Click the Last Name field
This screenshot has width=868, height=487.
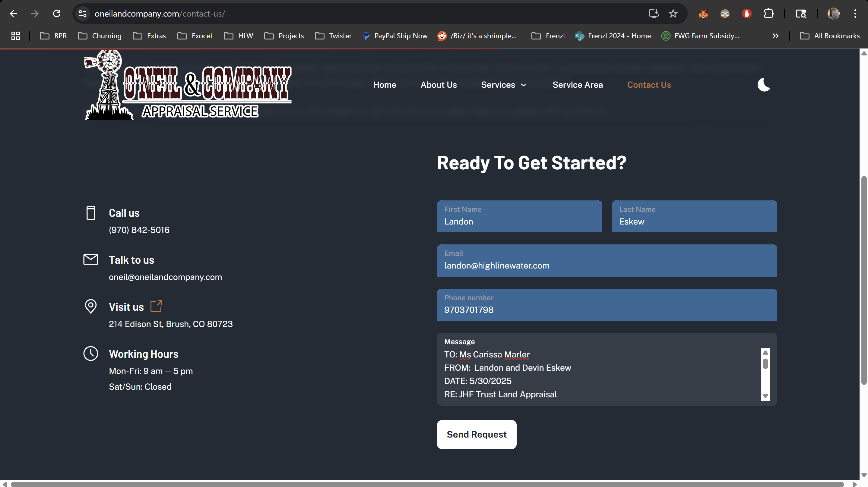[x=694, y=216]
